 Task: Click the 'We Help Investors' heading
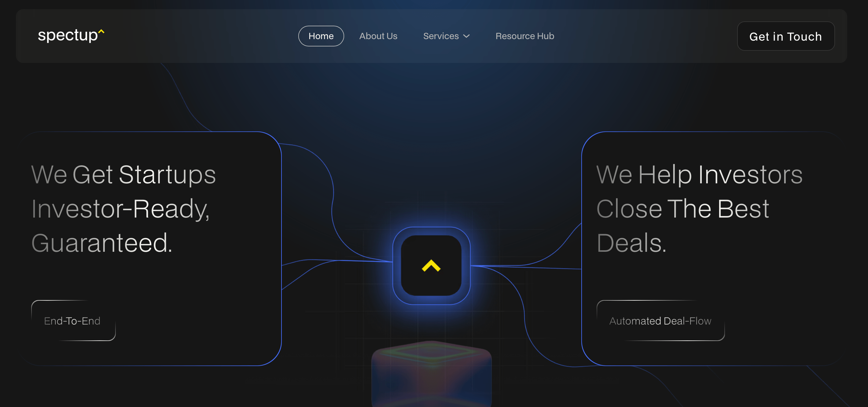(x=699, y=174)
